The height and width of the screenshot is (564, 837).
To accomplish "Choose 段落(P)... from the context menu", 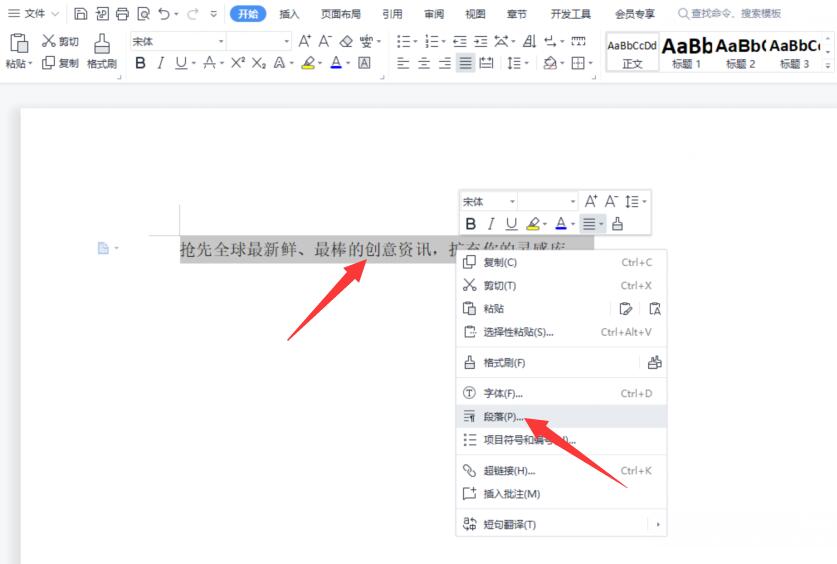I will [x=503, y=416].
